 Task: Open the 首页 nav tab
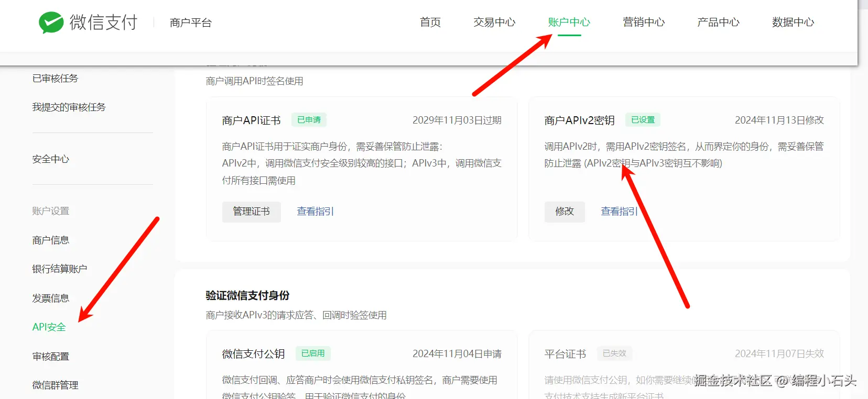(430, 22)
